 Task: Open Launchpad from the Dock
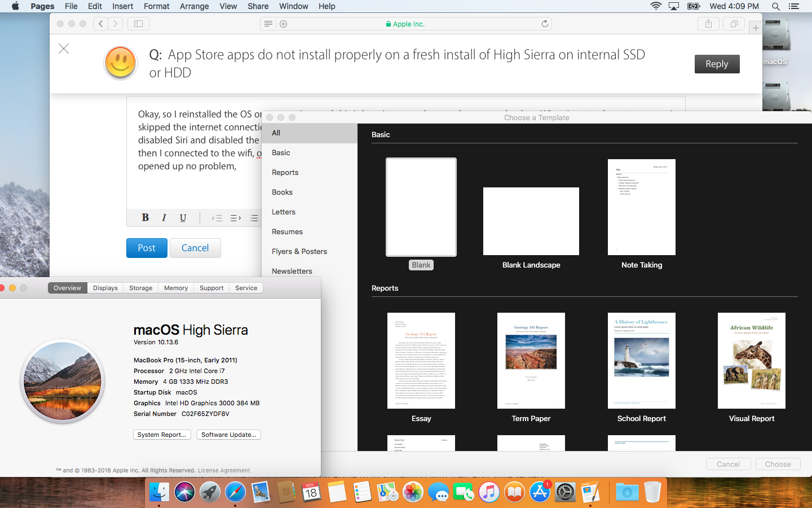point(210,492)
